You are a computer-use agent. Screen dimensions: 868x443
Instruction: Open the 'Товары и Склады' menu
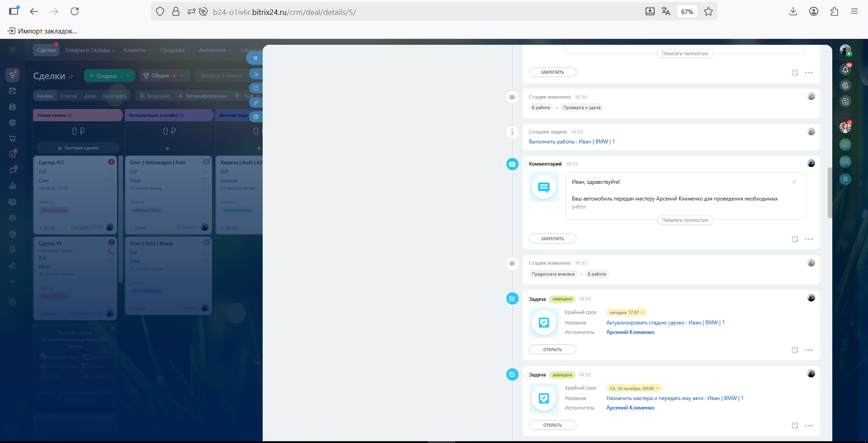click(x=89, y=50)
